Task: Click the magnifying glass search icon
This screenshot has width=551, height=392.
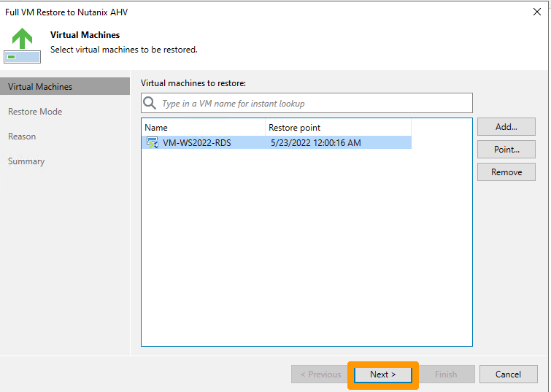Action: point(150,103)
